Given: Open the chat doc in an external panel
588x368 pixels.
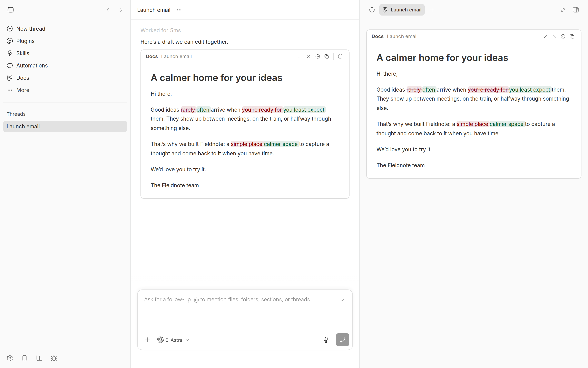Looking at the screenshot, I should click(340, 56).
